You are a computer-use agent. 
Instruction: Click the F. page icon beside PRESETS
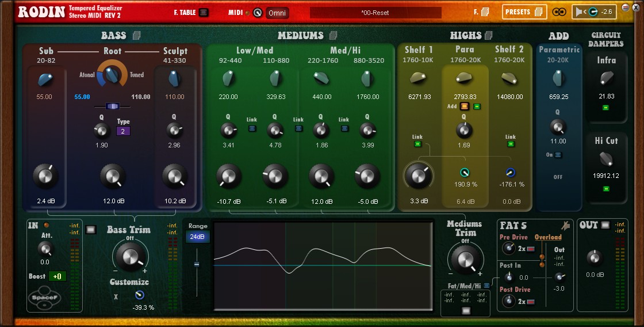(485, 12)
